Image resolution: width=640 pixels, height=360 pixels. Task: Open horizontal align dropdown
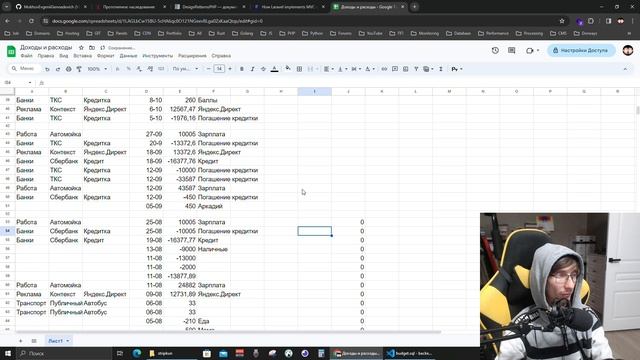click(328, 69)
